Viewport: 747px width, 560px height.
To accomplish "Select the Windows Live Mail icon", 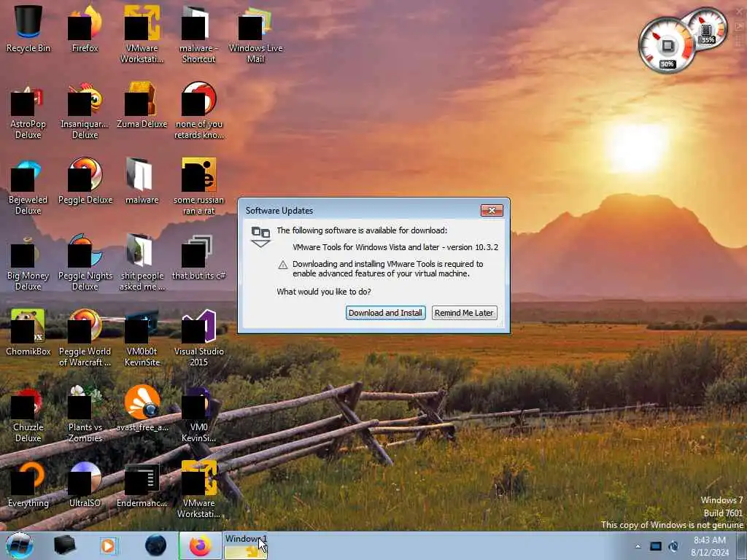I will [255, 34].
